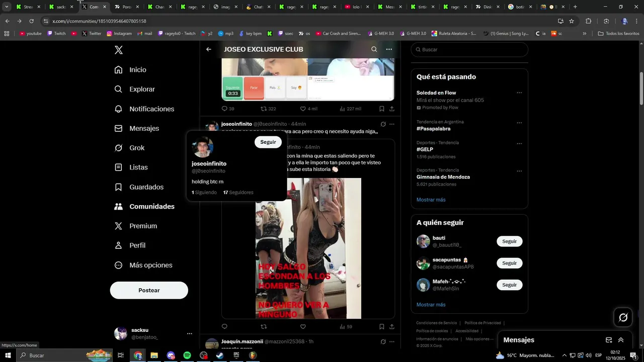Open Comunidades in the sidebar
The image size is (644, 362).
144,207
